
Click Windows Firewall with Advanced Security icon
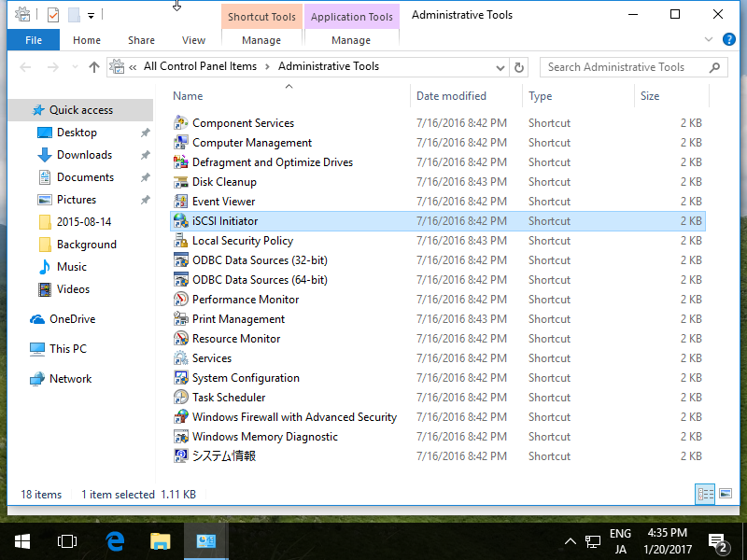click(180, 416)
